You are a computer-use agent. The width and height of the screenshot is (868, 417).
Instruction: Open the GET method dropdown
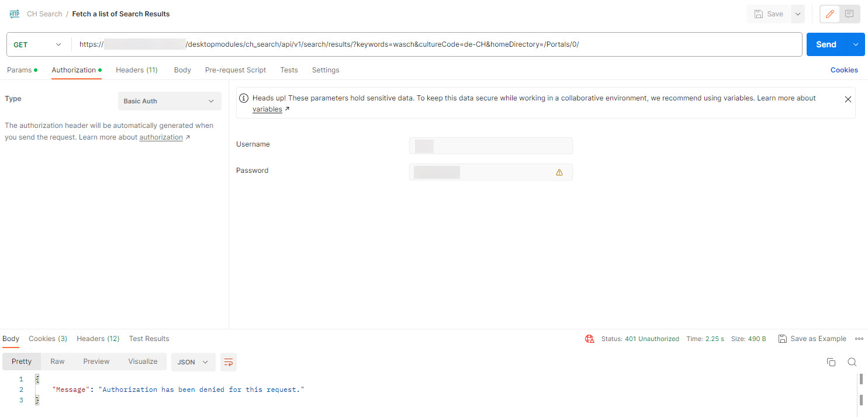[37, 44]
